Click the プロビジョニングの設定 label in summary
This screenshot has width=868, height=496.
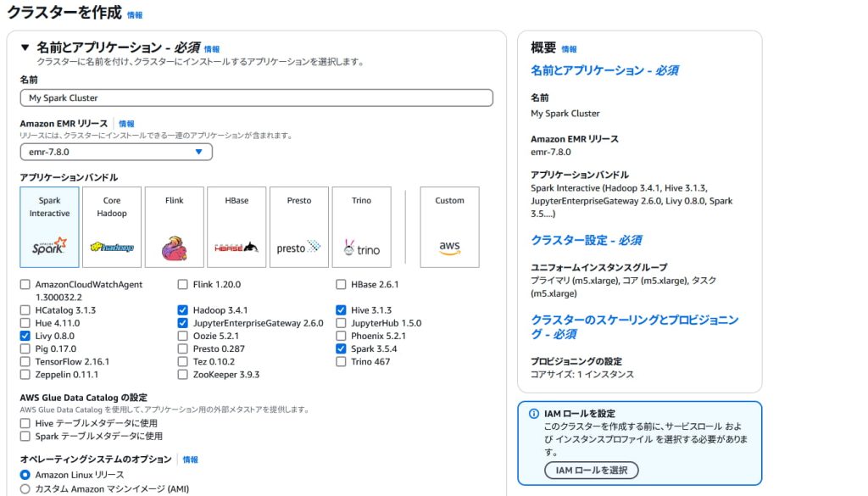point(576,361)
